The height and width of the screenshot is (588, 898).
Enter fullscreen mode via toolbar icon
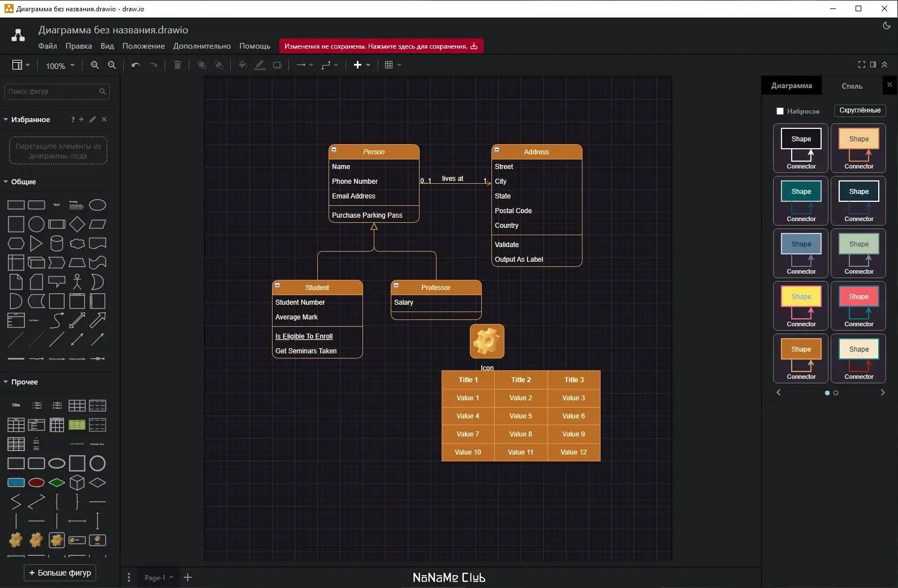click(x=861, y=64)
